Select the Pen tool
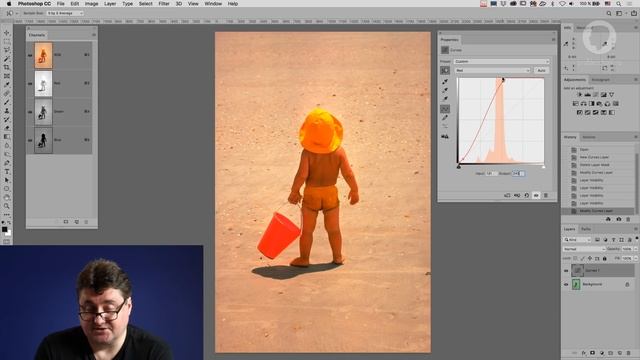The height and width of the screenshot is (360, 640). click(x=7, y=163)
